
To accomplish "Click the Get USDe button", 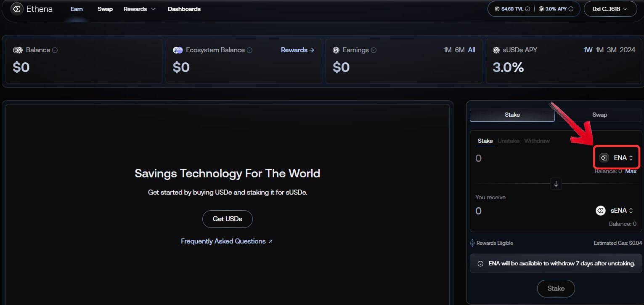I will [x=228, y=219].
